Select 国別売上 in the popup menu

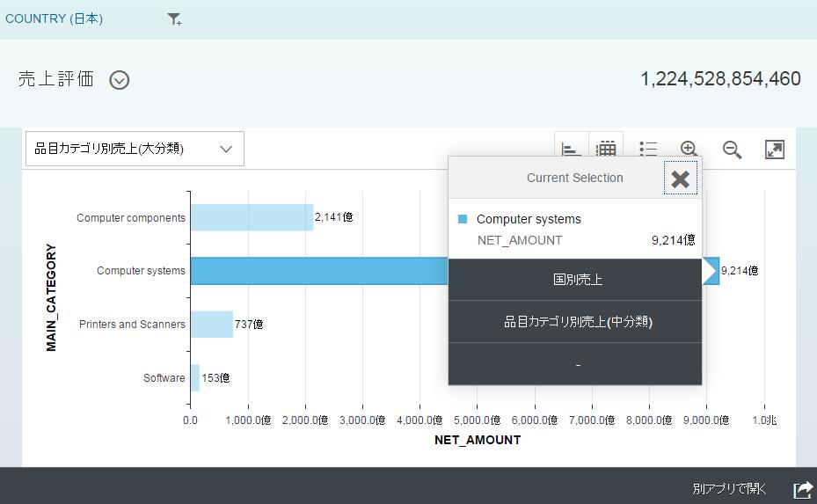(x=577, y=280)
